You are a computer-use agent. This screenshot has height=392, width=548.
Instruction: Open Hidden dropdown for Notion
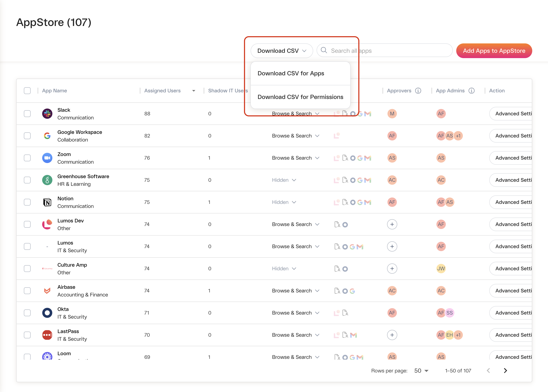(x=284, y=202)
